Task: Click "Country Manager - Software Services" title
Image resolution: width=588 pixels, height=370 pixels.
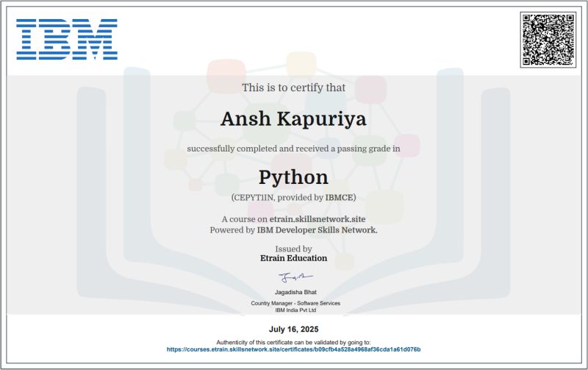Action: [x=295, y=303]
